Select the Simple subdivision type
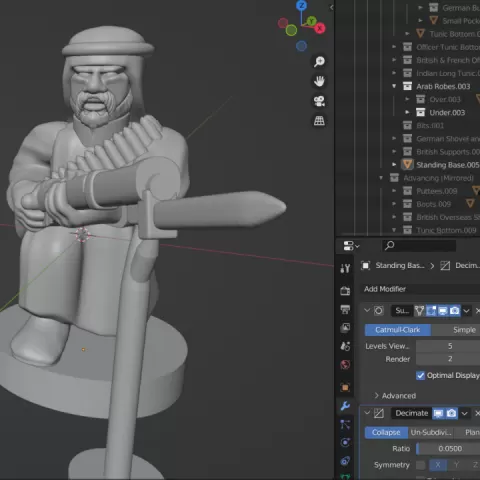Image resolution: width=480 pixels, height=480 pixels. pyautogui.click(x=456, y=330)
